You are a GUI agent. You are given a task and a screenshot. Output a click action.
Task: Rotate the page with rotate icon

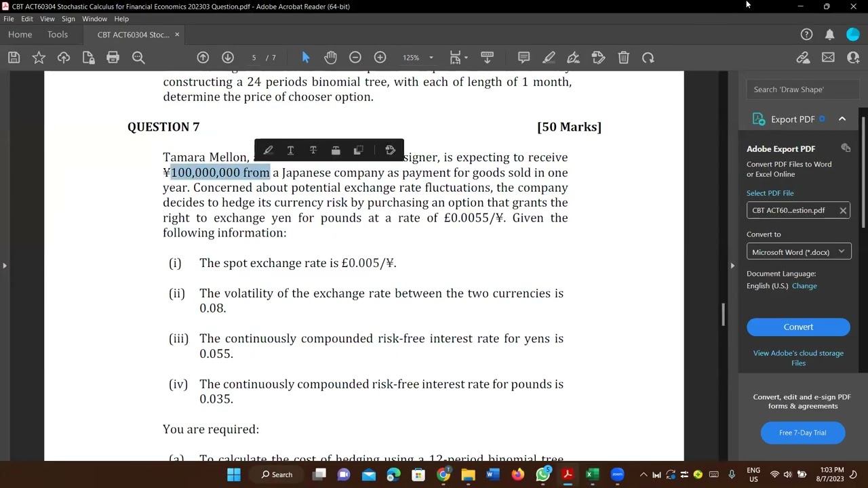648,58
